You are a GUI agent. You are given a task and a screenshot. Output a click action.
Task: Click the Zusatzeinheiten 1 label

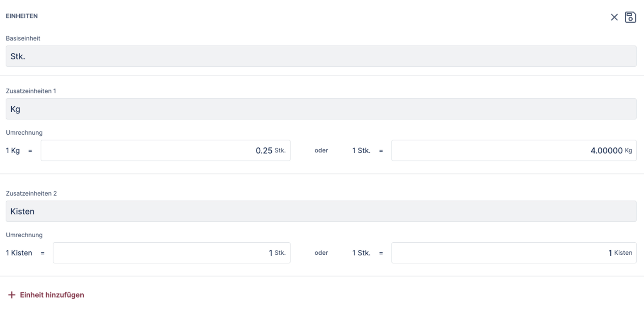31,91
